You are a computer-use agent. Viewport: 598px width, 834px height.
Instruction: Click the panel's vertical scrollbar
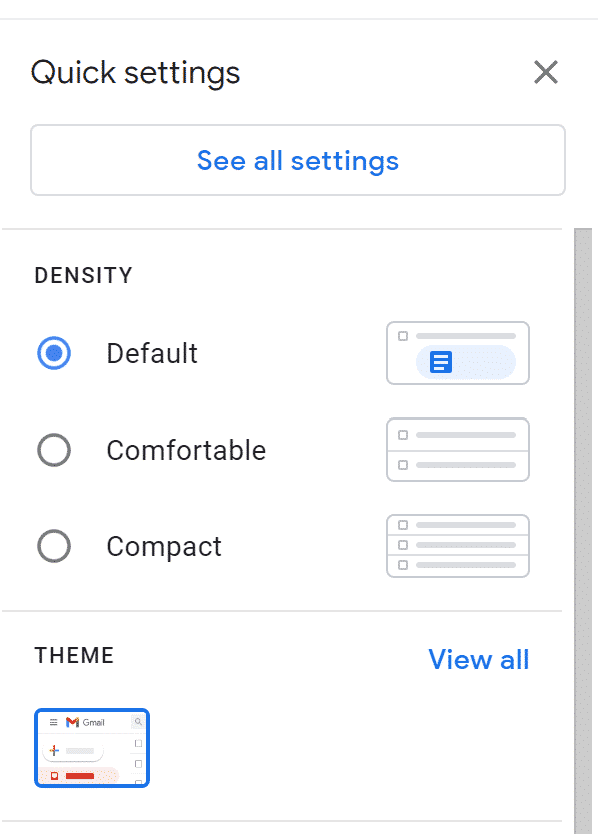click(583, 531)
